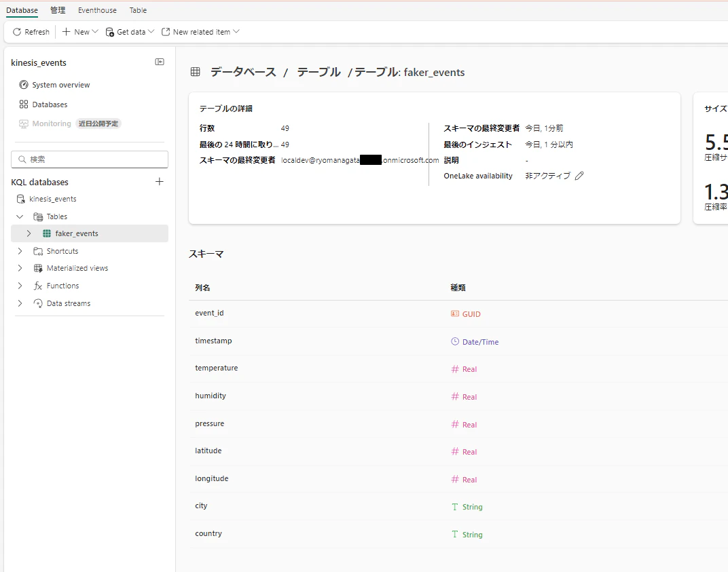This screenshot has height=572, width=728.
Task: Focus the 検索 search field
Action: pos(90,159)
